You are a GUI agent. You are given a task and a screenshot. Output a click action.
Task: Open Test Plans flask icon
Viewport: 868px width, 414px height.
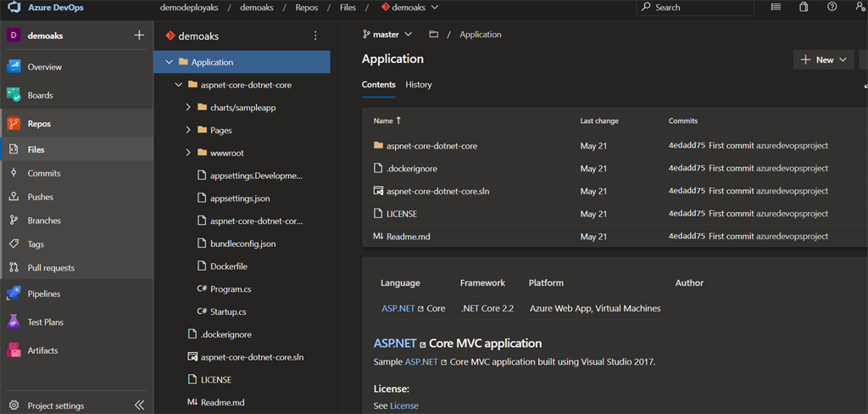[14, 322]
